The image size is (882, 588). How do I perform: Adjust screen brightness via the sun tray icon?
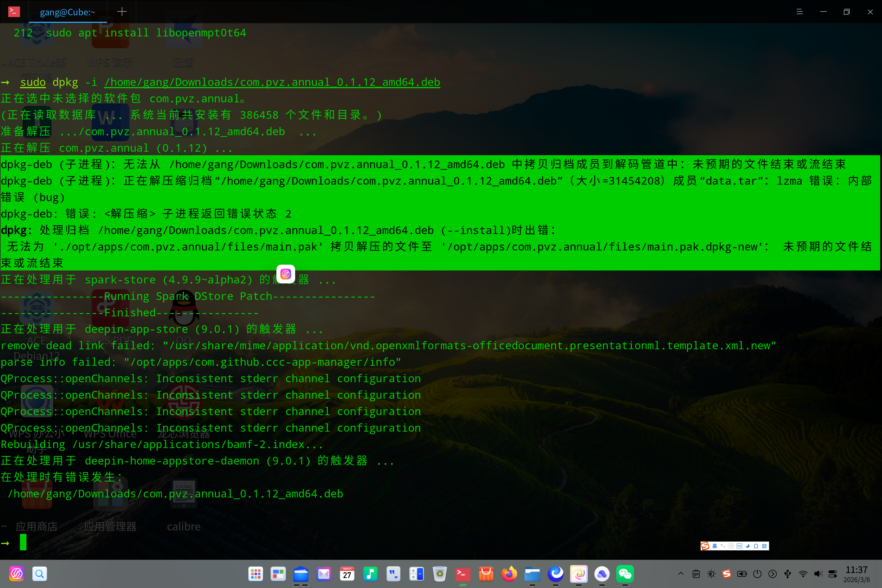pos(711,574)
